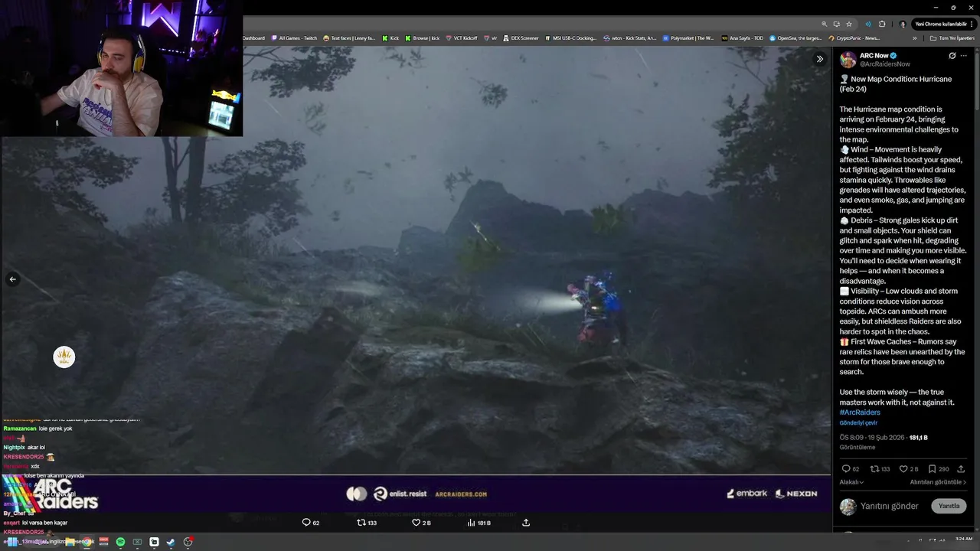
Task: Like the tweet in the sidebar
Action: click(908, 469)
